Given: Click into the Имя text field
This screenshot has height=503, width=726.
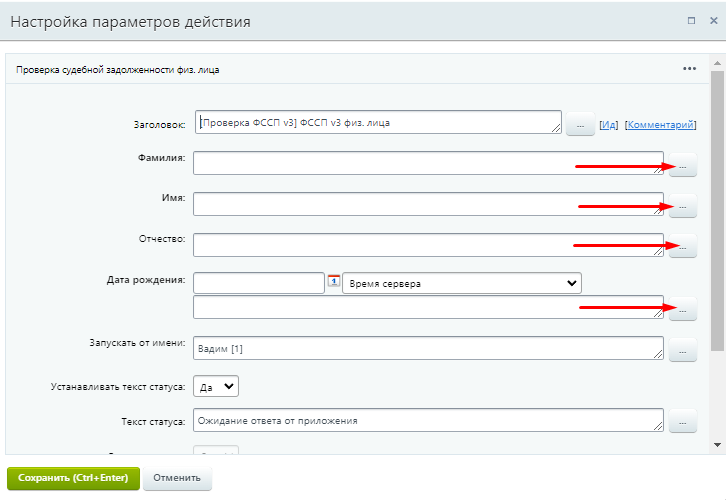Looking at the screenshot, I should [428, 203].
